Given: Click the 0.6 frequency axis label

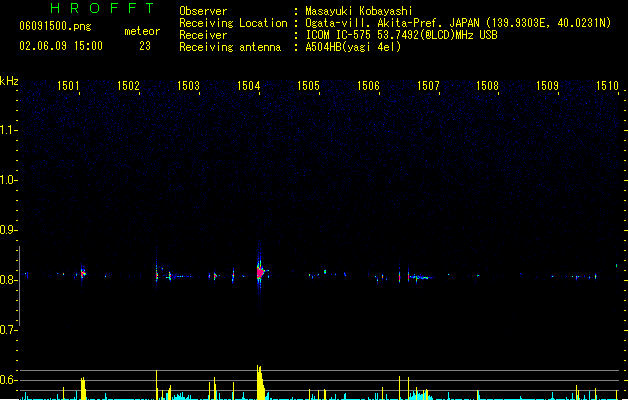Looking at the screenshot, I should pyautogui.click(x=8, y=380).
